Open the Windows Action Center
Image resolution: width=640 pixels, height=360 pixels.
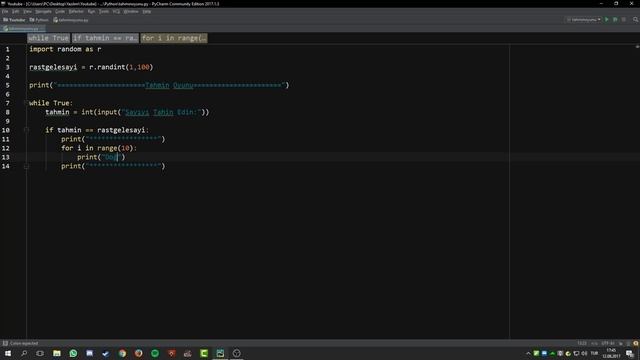pyautogui.click(x=630, y=353)
